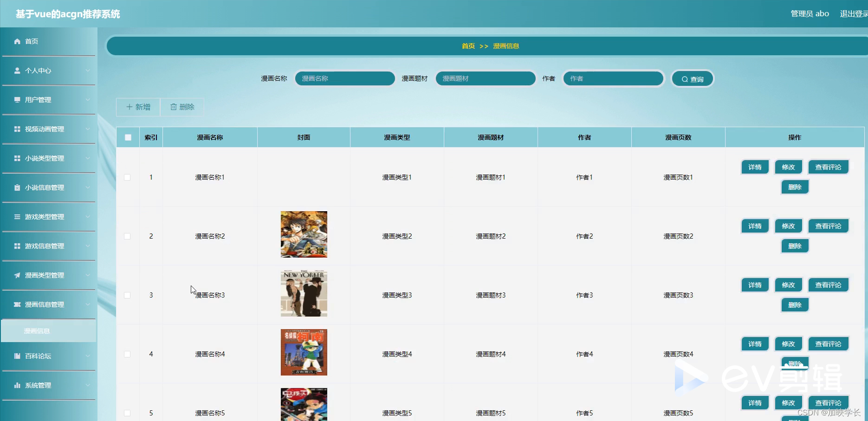868x421 pixels.
Task: Click the home icon beside 首页
Action: click(x=17, y=41)
